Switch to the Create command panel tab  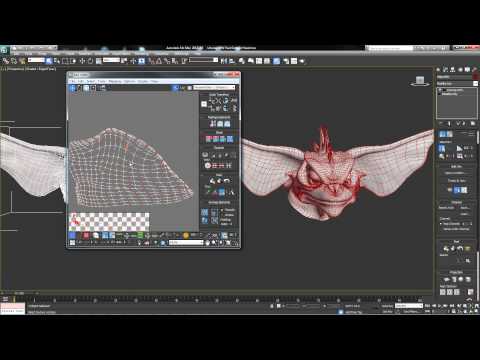pos(439,69)
